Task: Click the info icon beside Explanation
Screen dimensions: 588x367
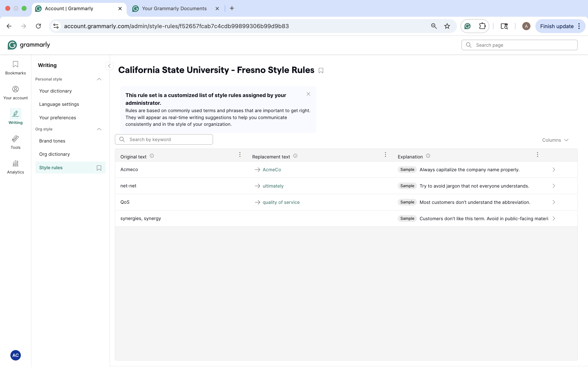Action: coord(428,156)
